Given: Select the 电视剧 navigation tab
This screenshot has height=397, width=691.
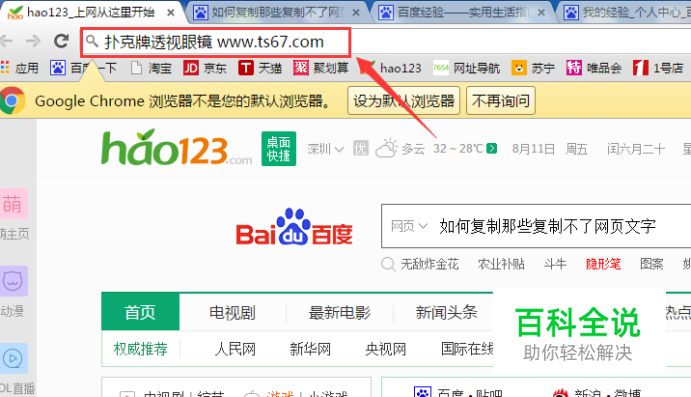Looking at the screenshot, I should [x=232, y=312].
